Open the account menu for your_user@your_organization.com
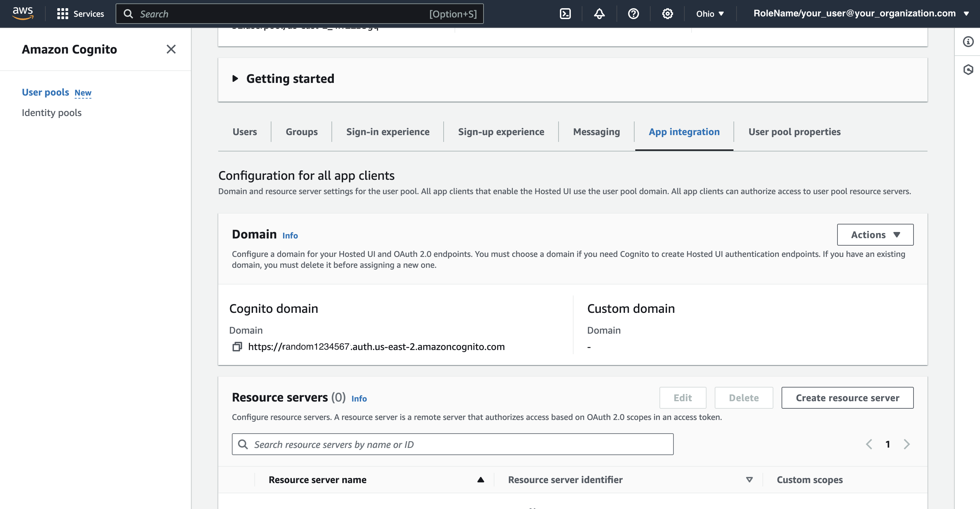 pos(861,13)
